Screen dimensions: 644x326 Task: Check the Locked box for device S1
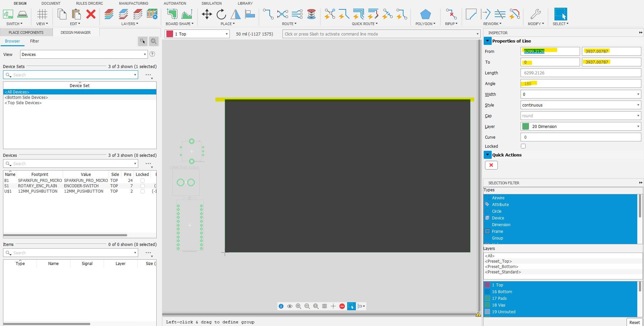tap(142, 186)
